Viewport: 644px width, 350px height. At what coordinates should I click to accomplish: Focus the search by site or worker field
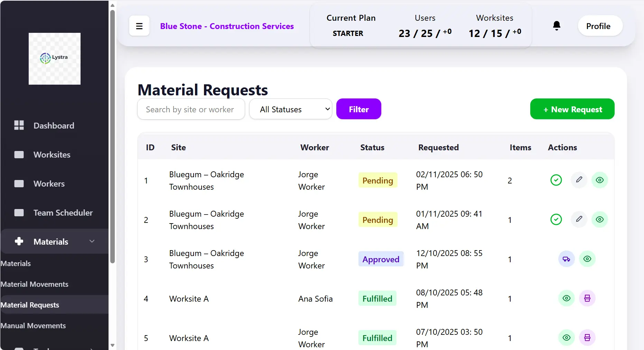(x=191, y=109)
